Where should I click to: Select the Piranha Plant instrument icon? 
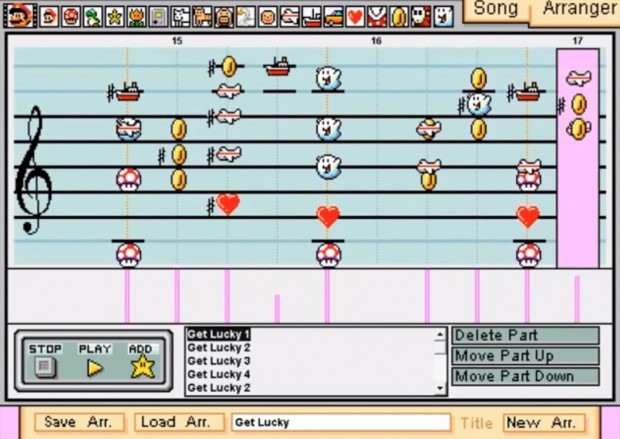tap(377, 17)
